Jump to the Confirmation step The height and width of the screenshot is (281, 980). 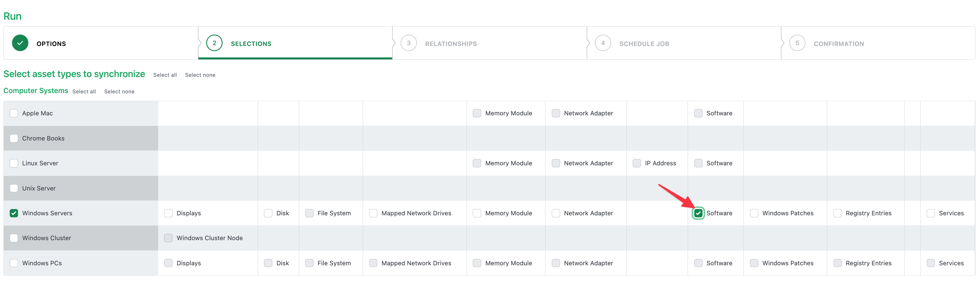pos(878,43)
